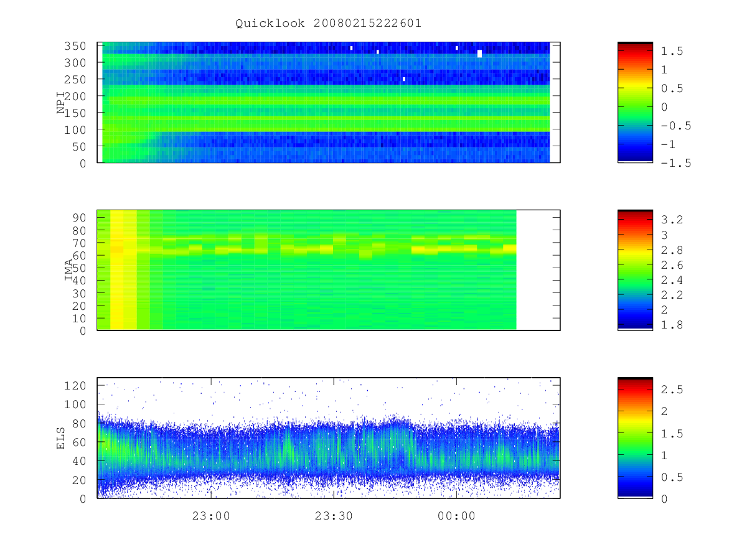Click the NPI colorbar scale

(635, 102)
